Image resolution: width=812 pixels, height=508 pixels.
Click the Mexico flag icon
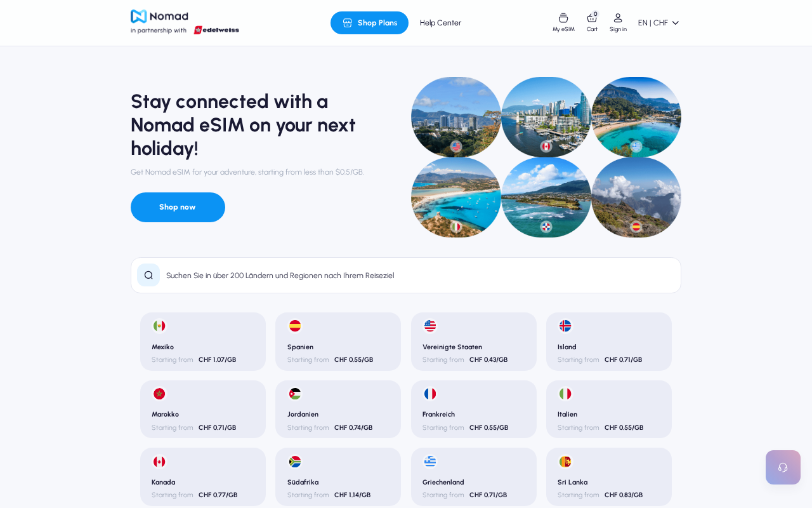tap(159, 326)
